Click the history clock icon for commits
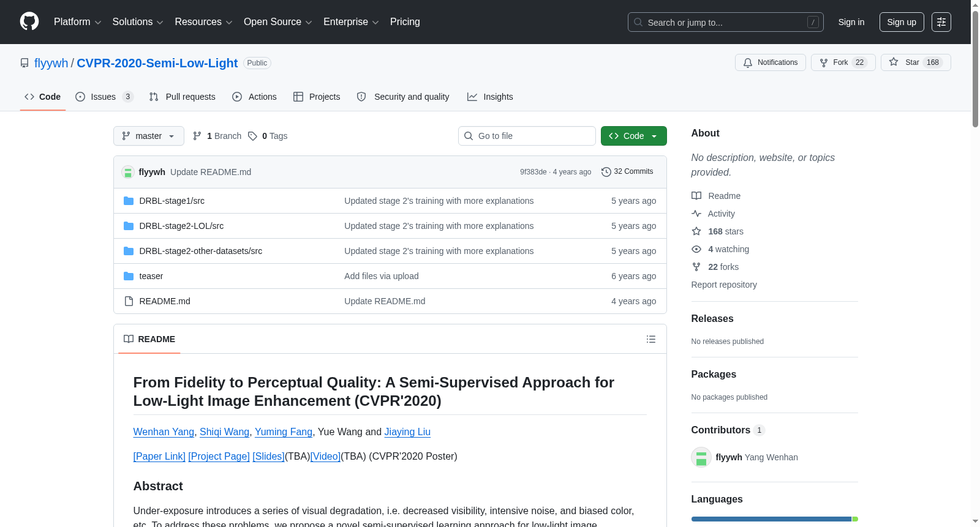Screen dimensions: 980x527 (606, 172)
